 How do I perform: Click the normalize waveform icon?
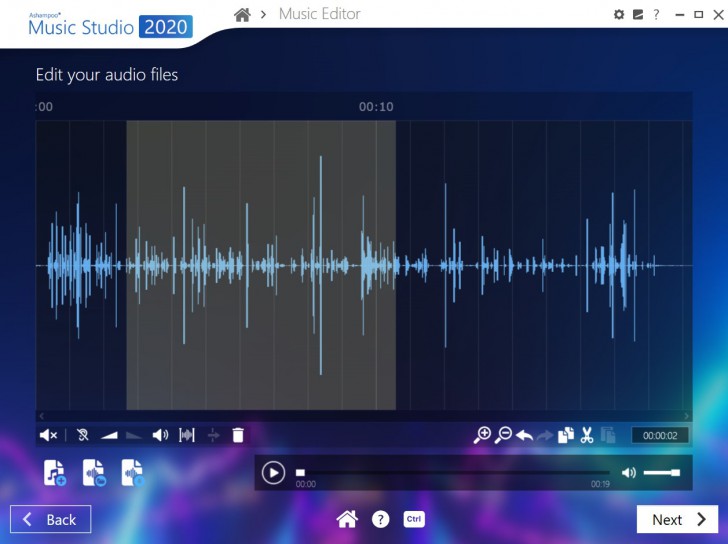[x=187, y=435]
